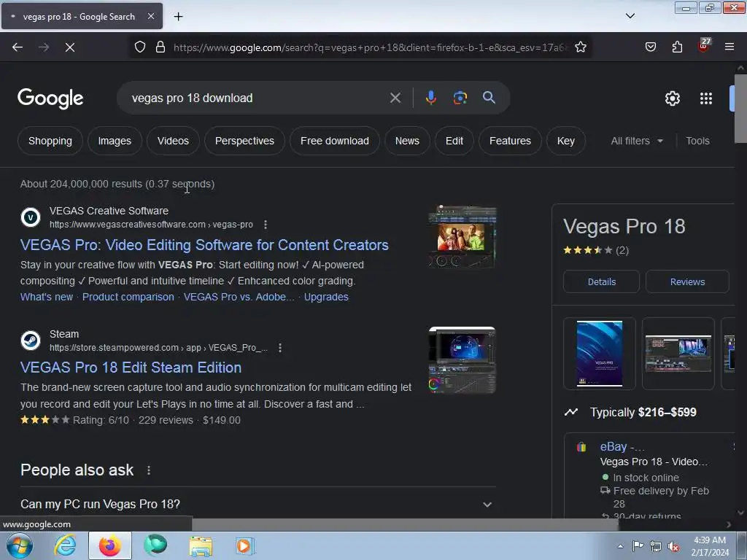Open more options for Steam result
Image resolution: width=747 pixels, height=560 pixels.
pos(280,348)
